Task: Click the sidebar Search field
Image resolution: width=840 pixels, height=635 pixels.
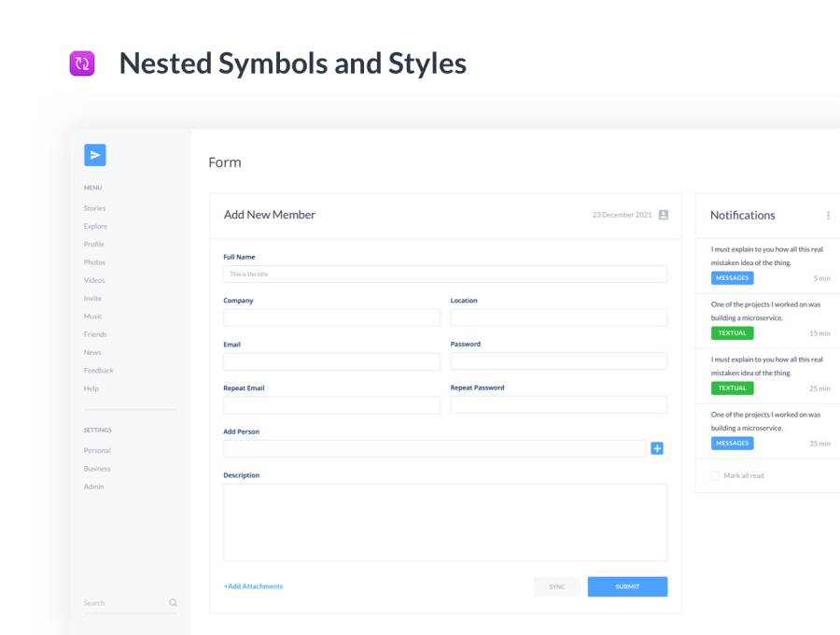Action: point(121,603)
